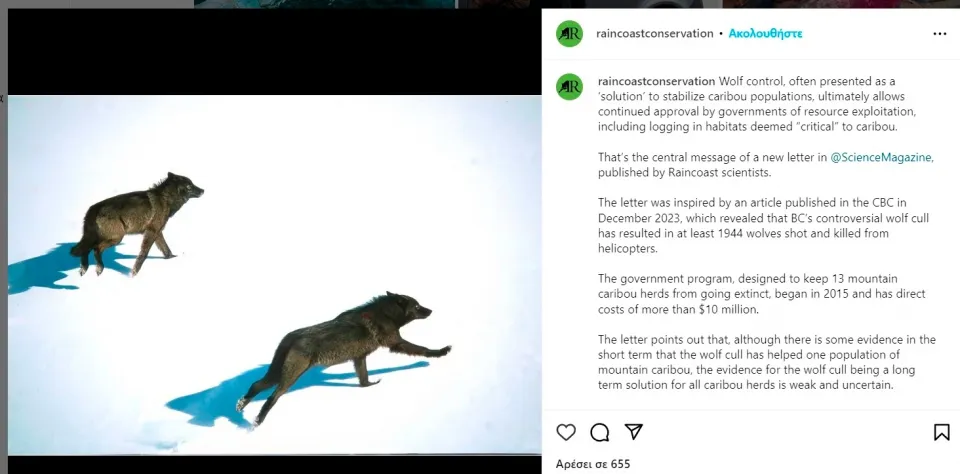Save the post with the bookmark icon
The width and height of the screenshot is (960, 474).
[941, 432]
